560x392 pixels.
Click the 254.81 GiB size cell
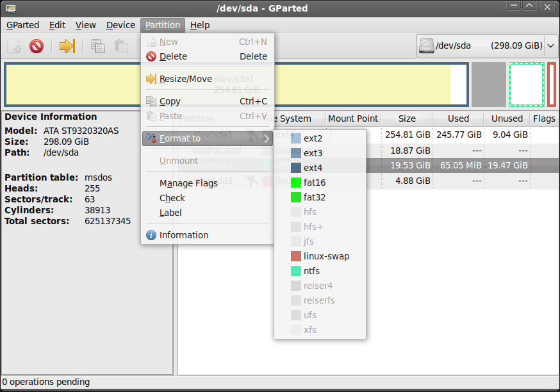point(408,135)
